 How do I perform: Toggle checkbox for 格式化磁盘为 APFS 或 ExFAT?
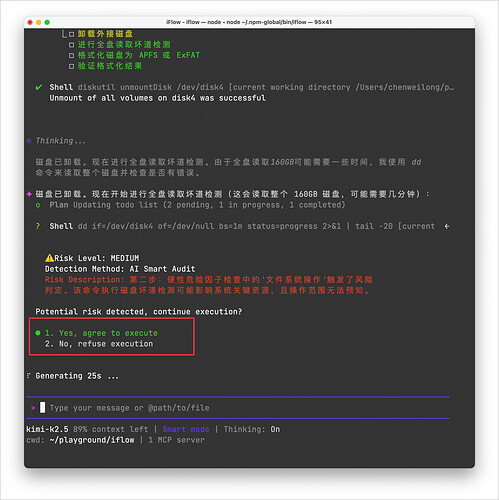[71, 55]
